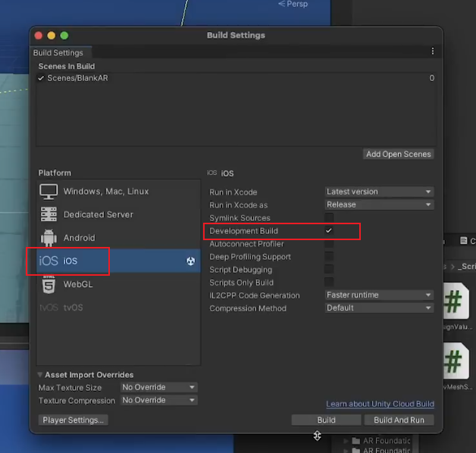Select the Android platform icon

[49, 238]
